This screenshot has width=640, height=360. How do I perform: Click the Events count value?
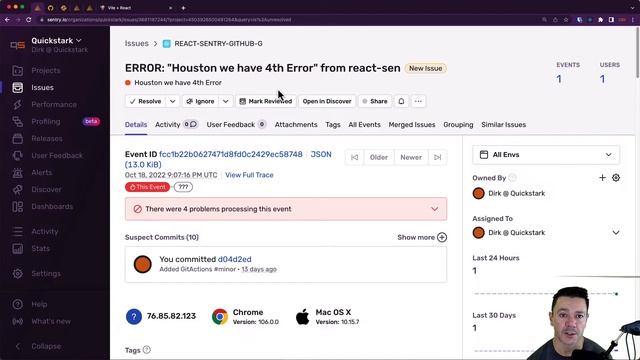click(559, 79)
